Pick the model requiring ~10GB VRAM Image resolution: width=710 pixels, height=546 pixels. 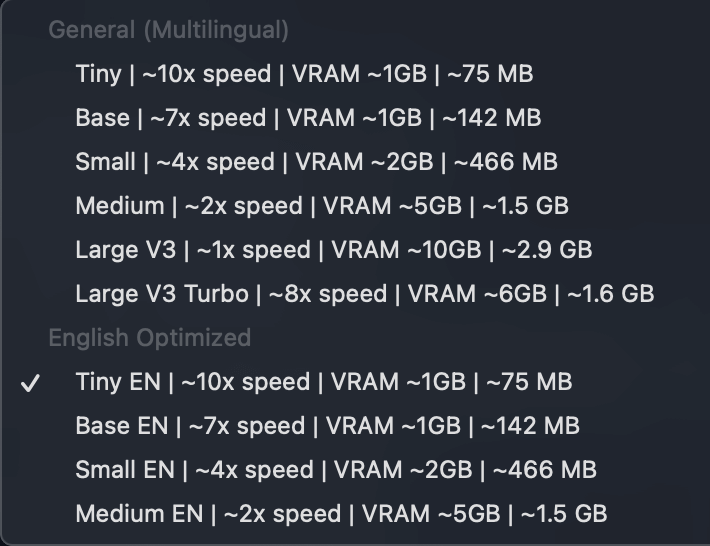coord(333,250)
